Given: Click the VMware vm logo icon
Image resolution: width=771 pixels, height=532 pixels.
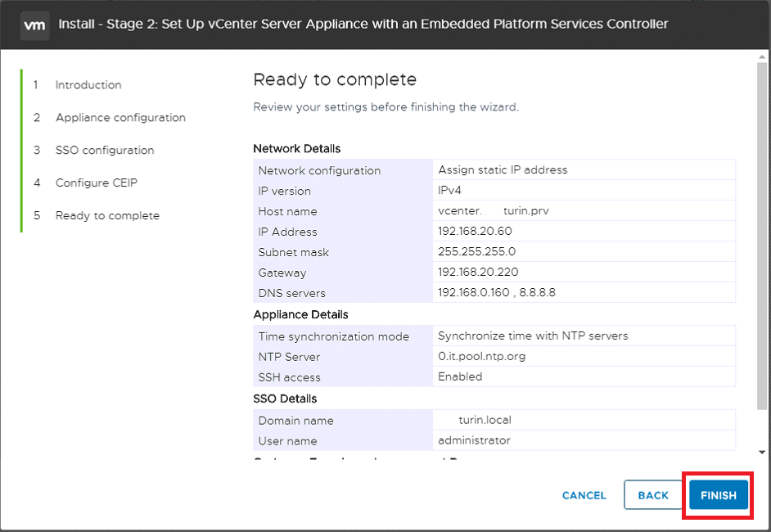Looking at the screenshot, I should tap(34, 25).
